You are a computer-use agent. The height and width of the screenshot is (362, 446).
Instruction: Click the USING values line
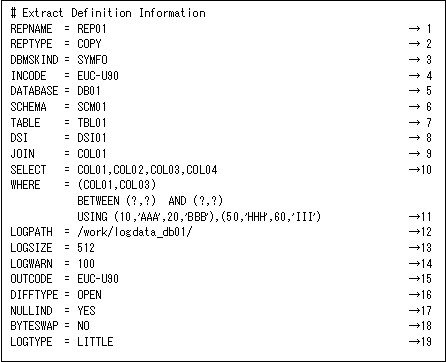[199, 217]
